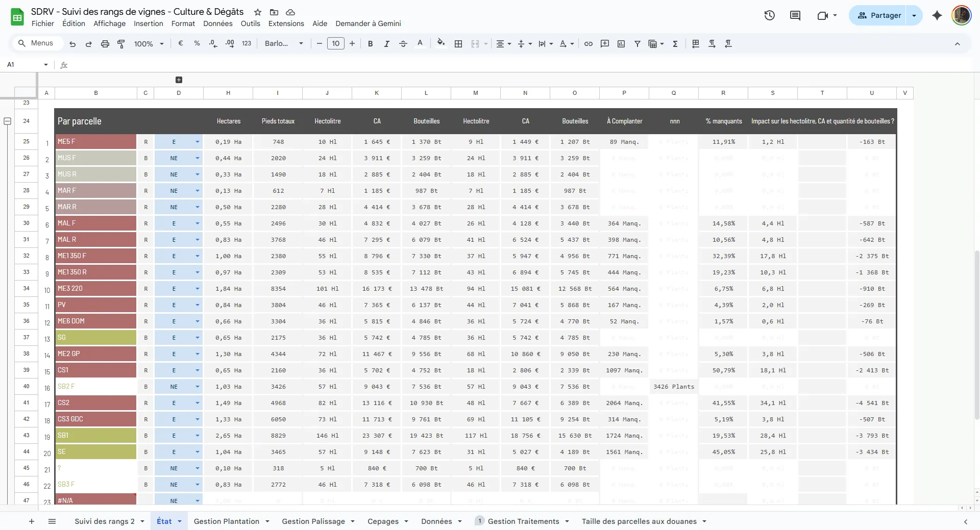Open the borders tool
980x530 pixels.
pyautogui.click(x=458, y=44)
